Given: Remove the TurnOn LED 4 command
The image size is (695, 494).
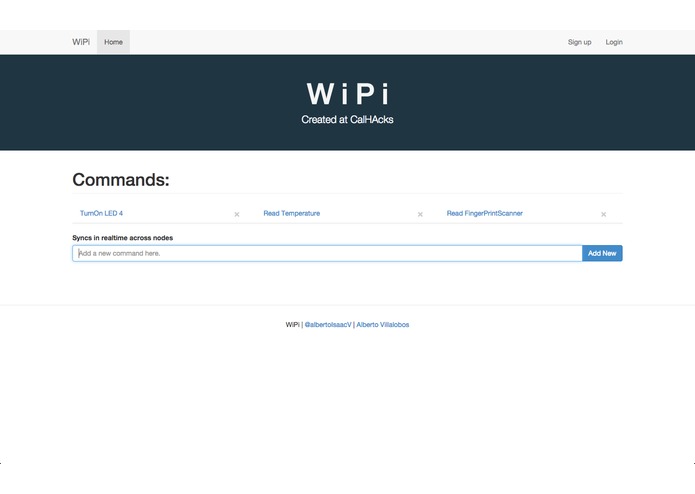Looking at the screenshot, I should pyautogui.click(x=237, y=214).
